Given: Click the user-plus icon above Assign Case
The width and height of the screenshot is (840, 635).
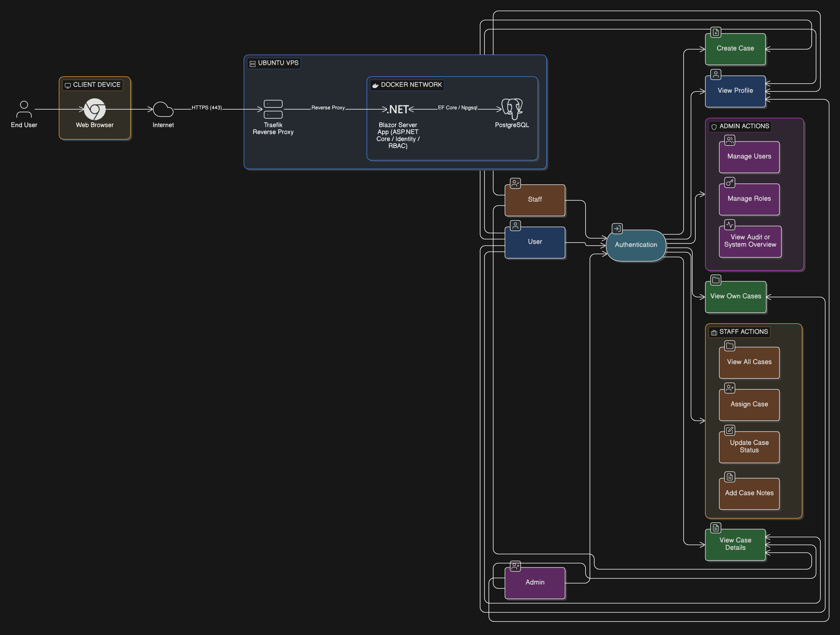Looking at the screenshot, I should [x=730, y=388].
